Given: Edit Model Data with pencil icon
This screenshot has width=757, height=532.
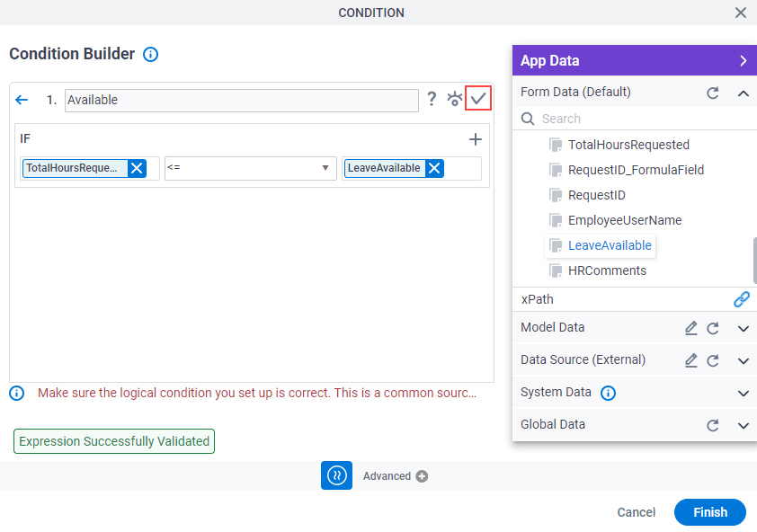Looking at the screenshot, I should (x=690, y=328).
